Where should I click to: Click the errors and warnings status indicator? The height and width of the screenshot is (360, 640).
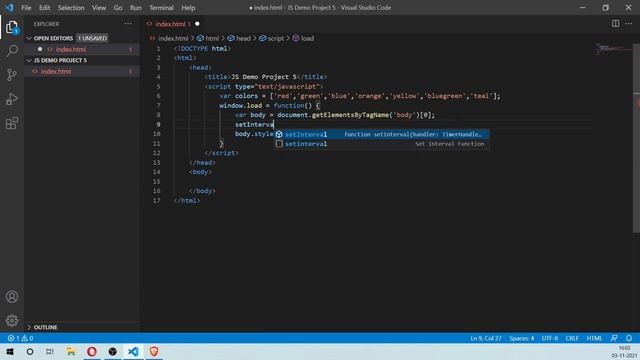pyautogui.click(x=20, y=338)
